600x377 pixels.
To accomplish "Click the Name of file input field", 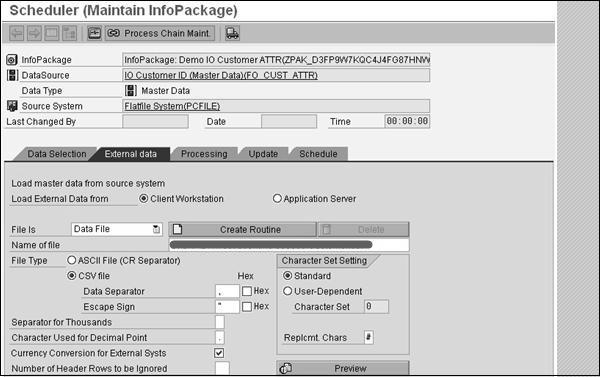I will tap(289, 245).
